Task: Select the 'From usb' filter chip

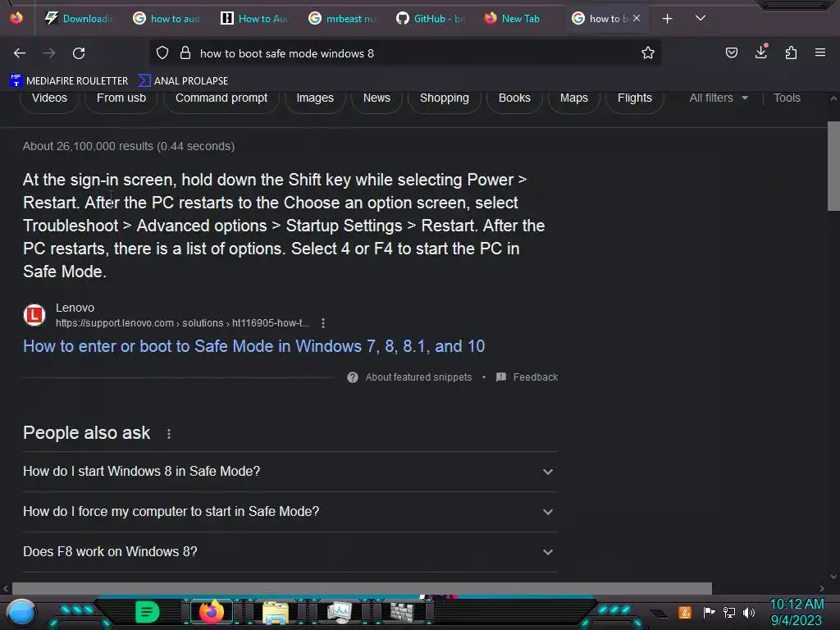Action: point(121,98)
